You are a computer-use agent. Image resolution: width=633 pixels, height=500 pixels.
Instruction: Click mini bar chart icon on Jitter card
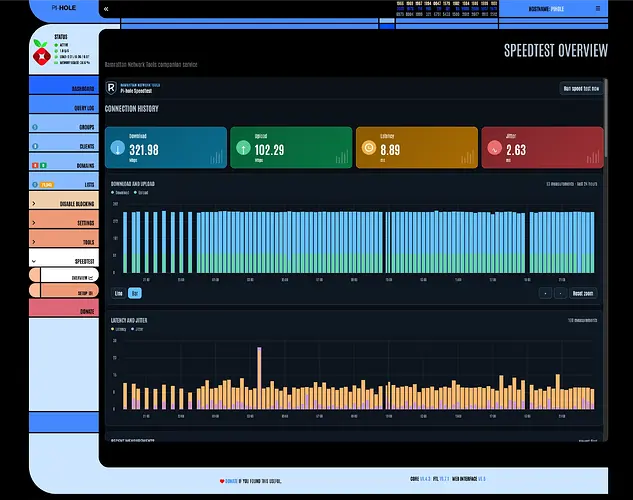click(593, 157)
